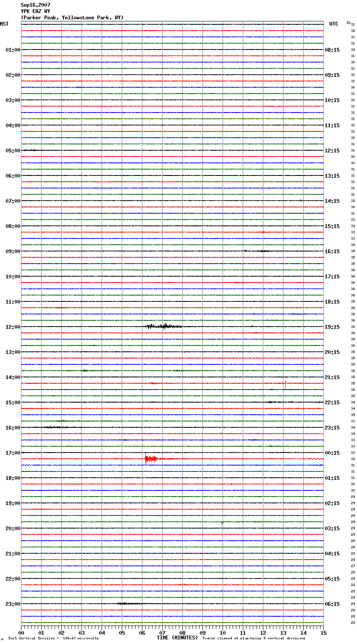The image size is (357, 644).
Task: Select the "14:00" MST hour label
Action: (x=13, y=377)
